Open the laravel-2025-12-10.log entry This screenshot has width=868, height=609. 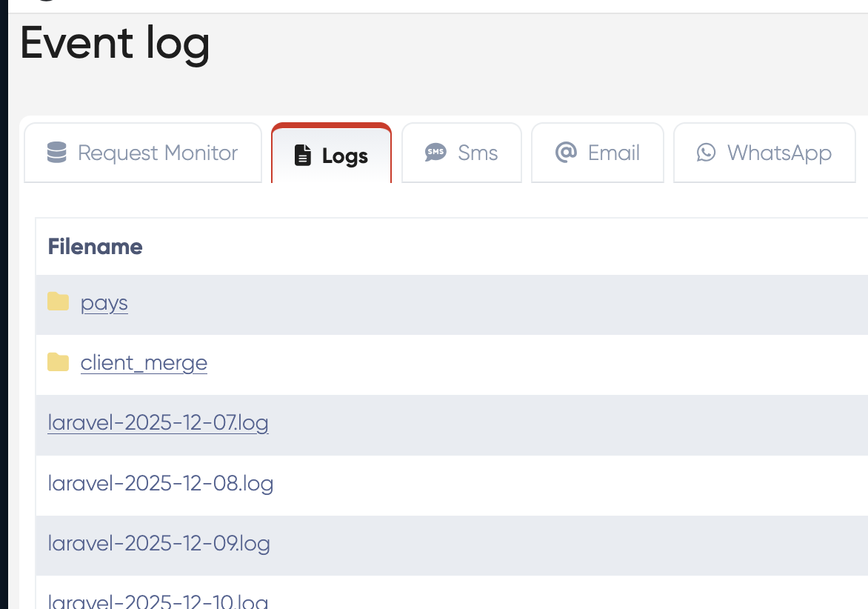coord(158,601)
